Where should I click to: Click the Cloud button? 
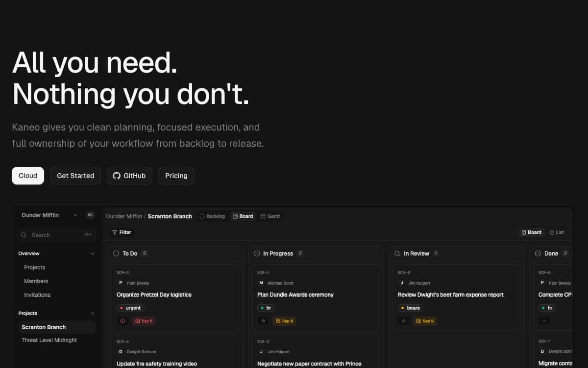(28, 176)
